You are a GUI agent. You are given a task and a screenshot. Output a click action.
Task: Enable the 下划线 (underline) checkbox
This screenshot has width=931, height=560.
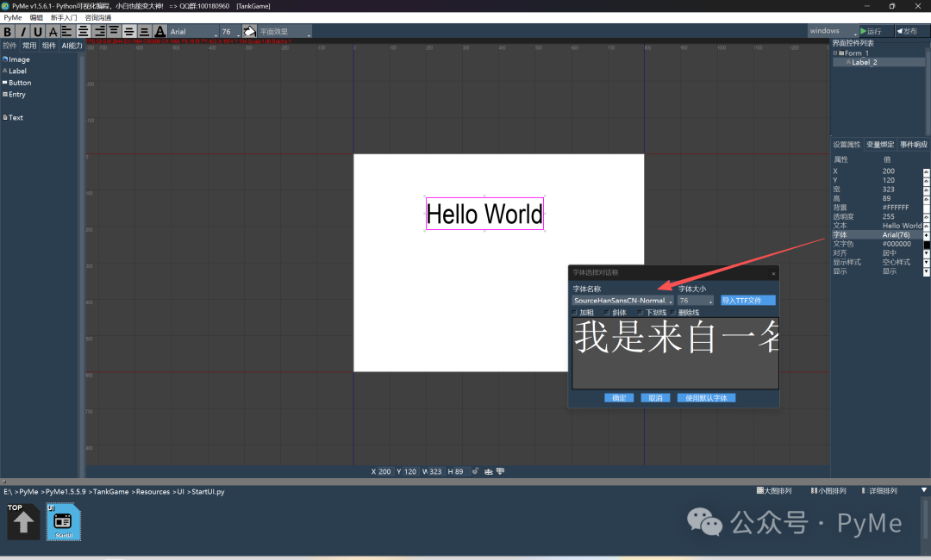640,312
